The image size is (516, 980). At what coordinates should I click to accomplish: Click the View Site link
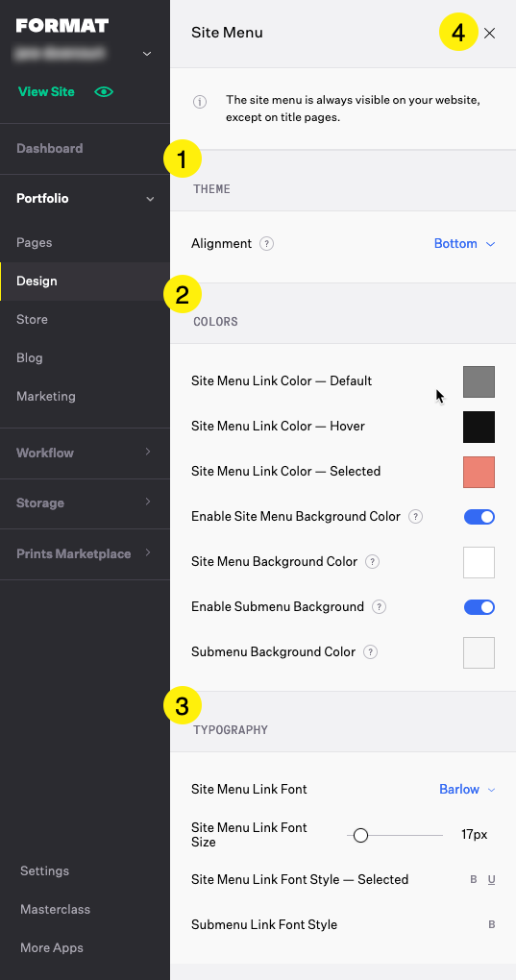(x=46, y=92)
